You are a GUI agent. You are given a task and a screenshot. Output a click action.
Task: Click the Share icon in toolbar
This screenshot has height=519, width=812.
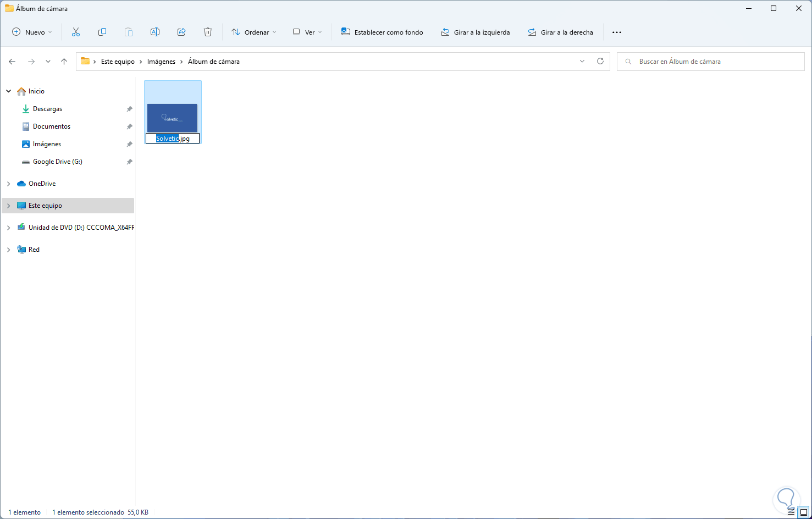point(181,32)
